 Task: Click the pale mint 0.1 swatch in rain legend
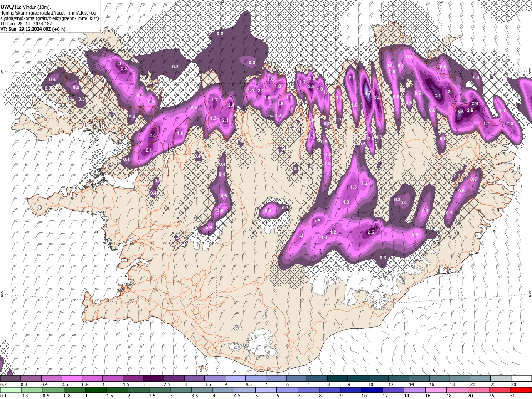[x=10, y=390]
